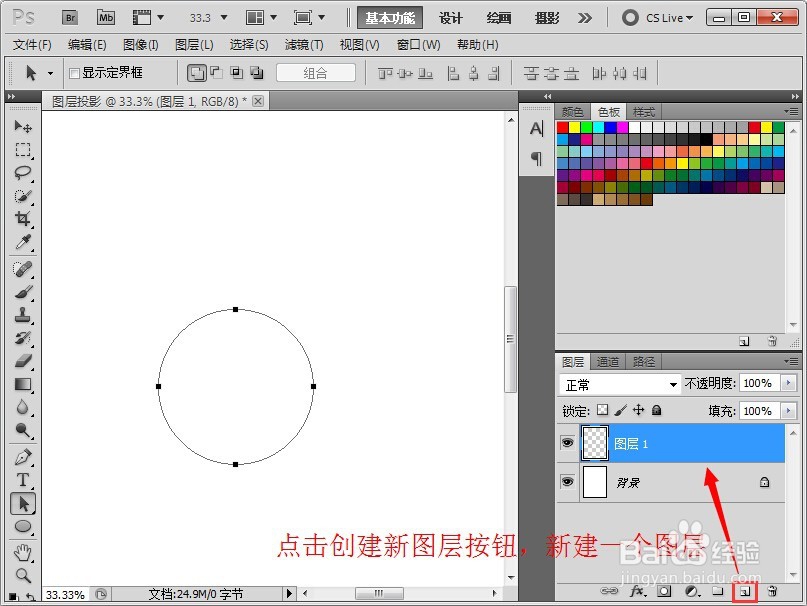807x606 pixels.
Task: Create new fill or adjustment layer
Action: point(692,591)
